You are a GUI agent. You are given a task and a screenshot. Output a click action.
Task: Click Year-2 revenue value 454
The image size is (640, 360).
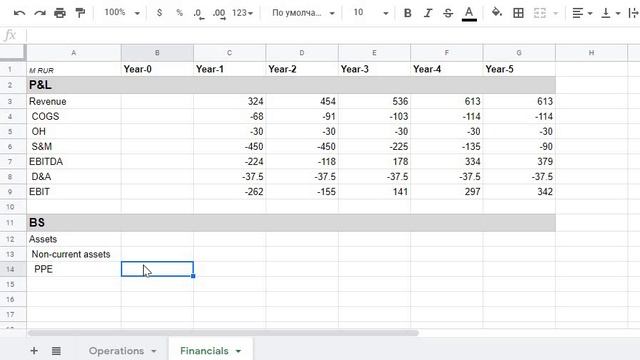[x=302, y=101]
